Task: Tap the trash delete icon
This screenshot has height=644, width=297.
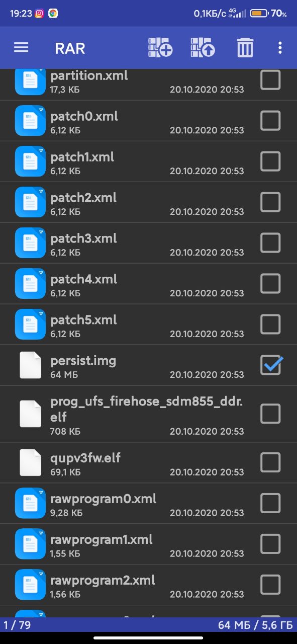Action: point(245,48)
